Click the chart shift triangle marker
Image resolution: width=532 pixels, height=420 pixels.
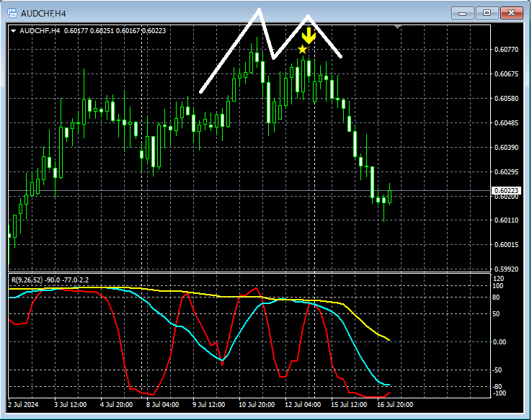point(398,27)
